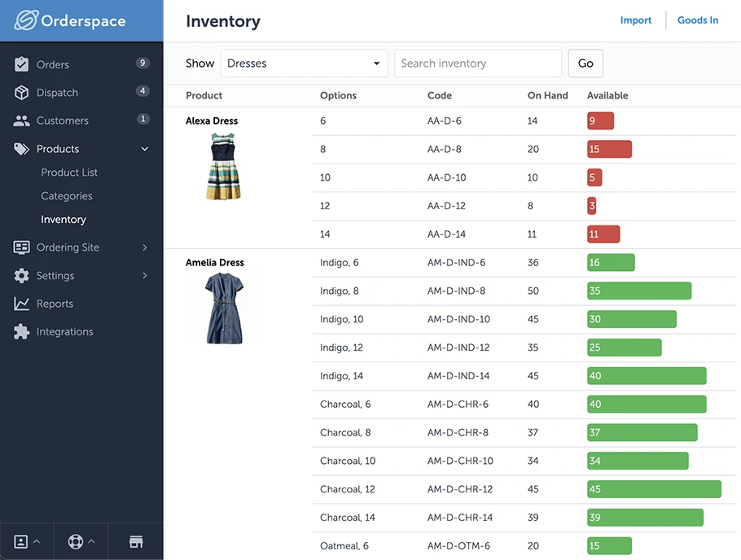This screenshot has width=741, height=560.
Task: Open Product List in sidebar
Action: (x=69, y=173)
